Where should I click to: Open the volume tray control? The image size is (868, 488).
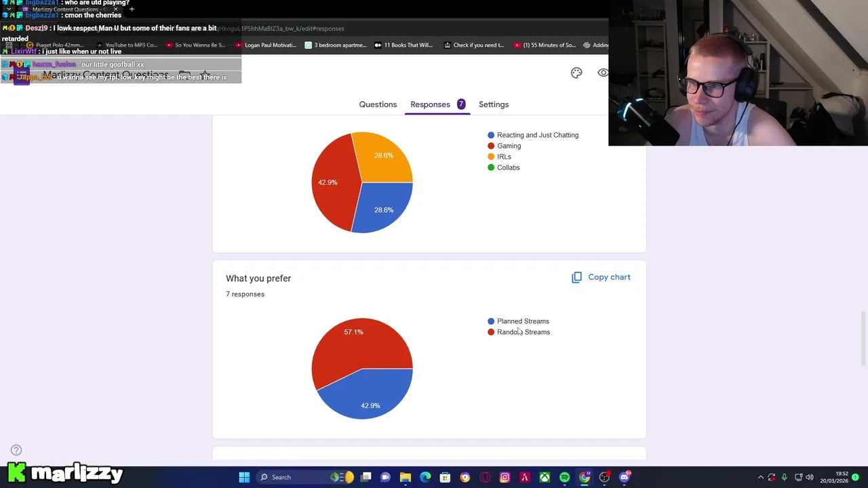pos(810,477)
